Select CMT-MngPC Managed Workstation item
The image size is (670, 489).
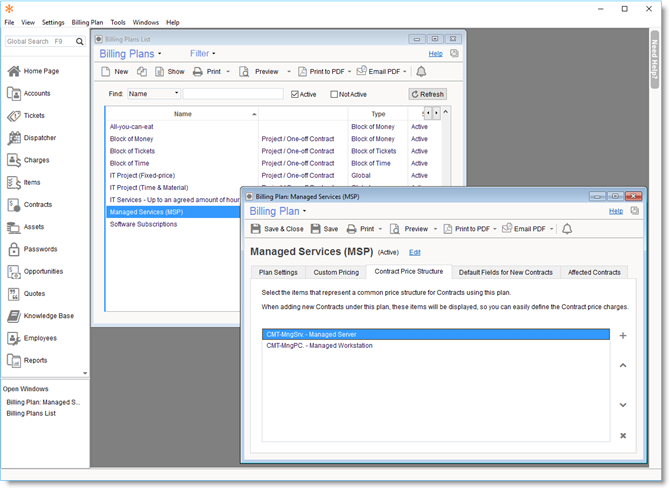320,346
